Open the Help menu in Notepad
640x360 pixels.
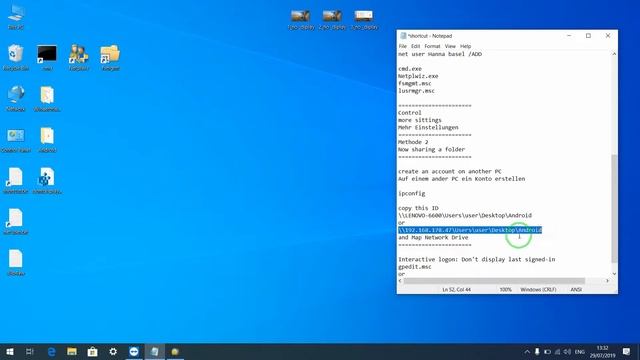point(465,46)
